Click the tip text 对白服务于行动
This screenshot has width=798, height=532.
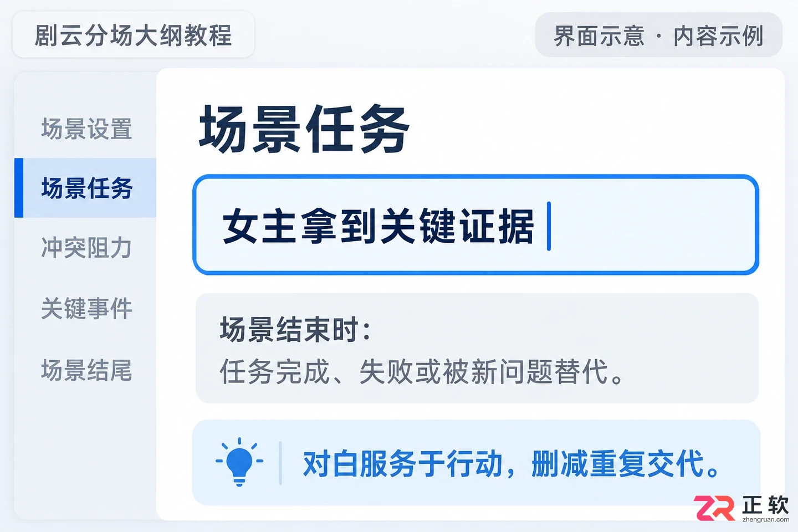click(403, 464)
